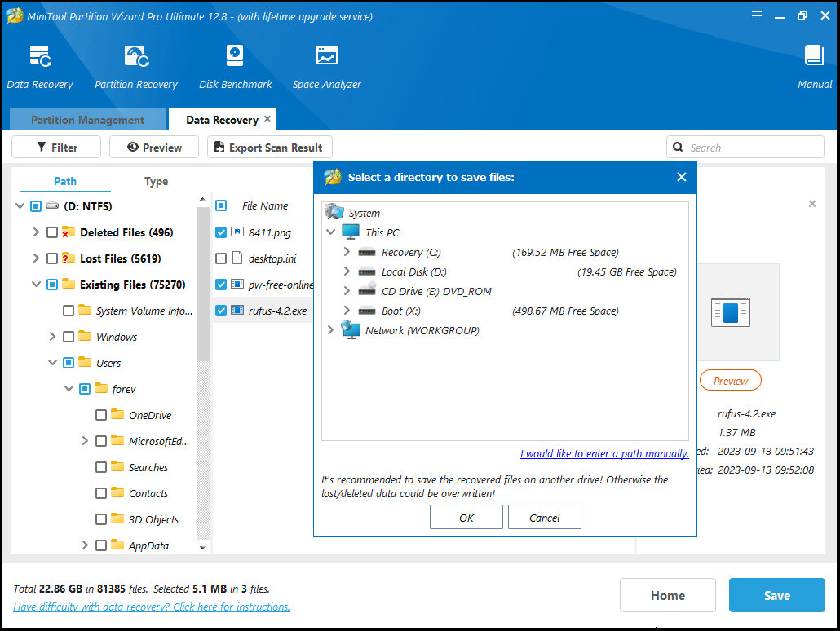
Task: Launch the Partition Recovery tool
Action: [137, 56]
